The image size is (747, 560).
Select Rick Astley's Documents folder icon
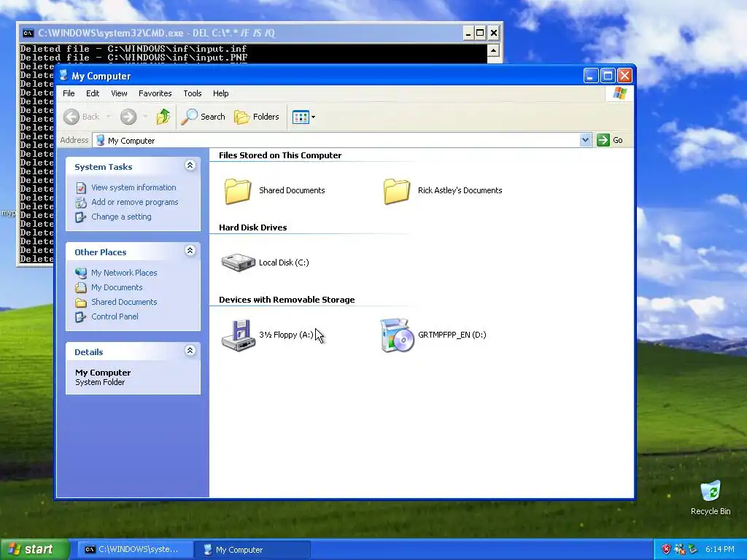point(397,191)
